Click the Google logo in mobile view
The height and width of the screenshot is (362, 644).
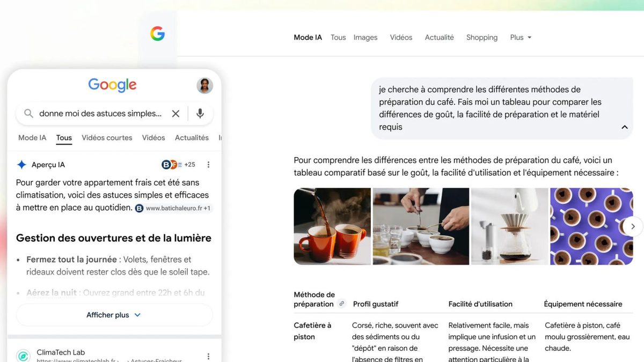point(112,85)
